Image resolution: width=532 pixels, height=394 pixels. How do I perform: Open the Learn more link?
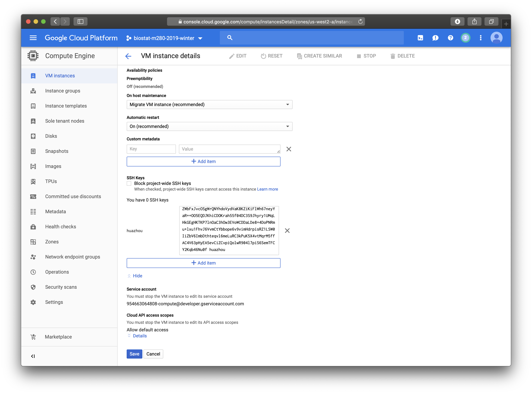[x=267, y=189]
